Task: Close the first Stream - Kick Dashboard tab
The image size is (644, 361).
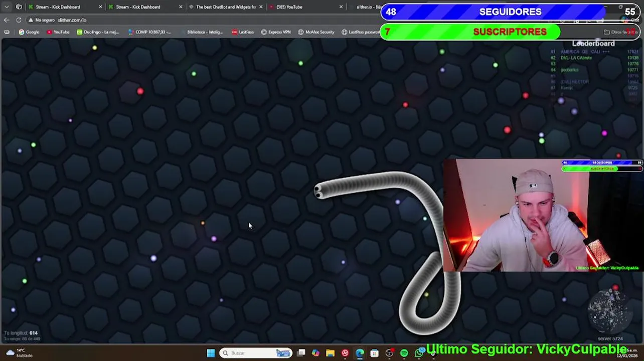Action: pos(100,7)
